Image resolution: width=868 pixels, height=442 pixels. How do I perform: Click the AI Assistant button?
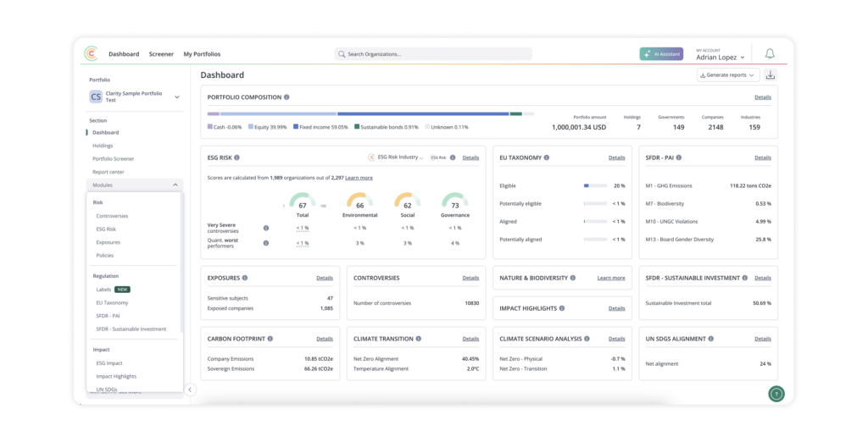[x=661, y=54]
